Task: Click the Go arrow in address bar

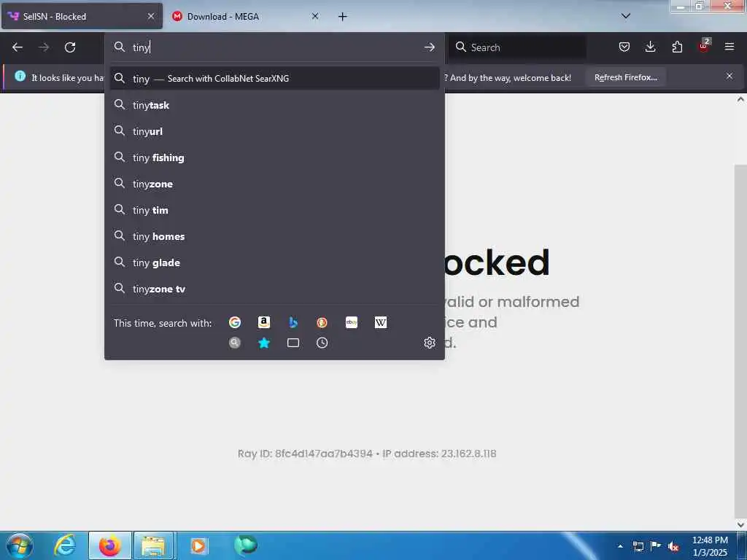Action: click(x=429, y=47)
